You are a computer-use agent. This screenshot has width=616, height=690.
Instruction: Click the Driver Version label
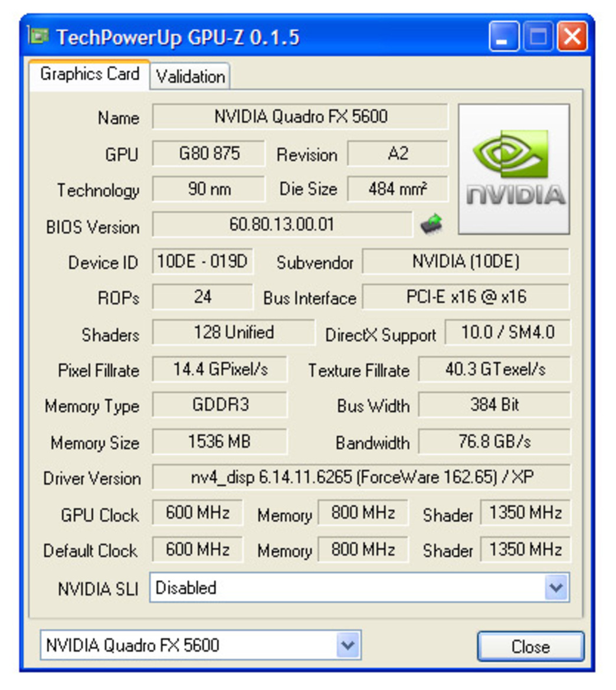click(92, 479)
